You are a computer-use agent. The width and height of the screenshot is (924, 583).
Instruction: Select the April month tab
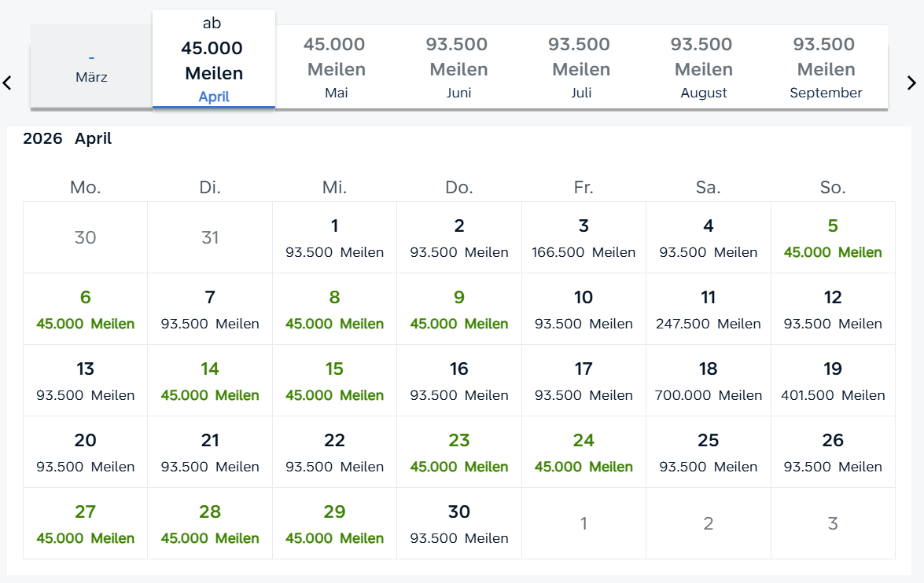click(214, 60)
